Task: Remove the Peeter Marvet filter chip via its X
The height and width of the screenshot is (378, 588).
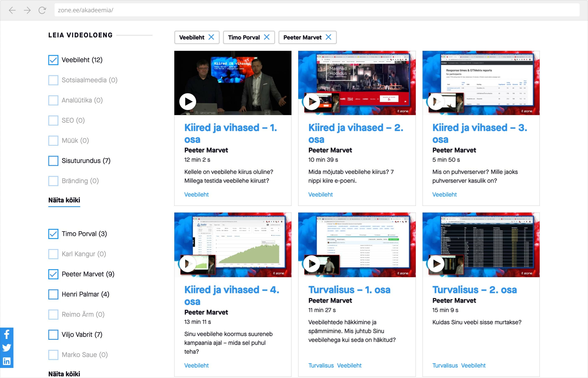Action: coord(328,37)
